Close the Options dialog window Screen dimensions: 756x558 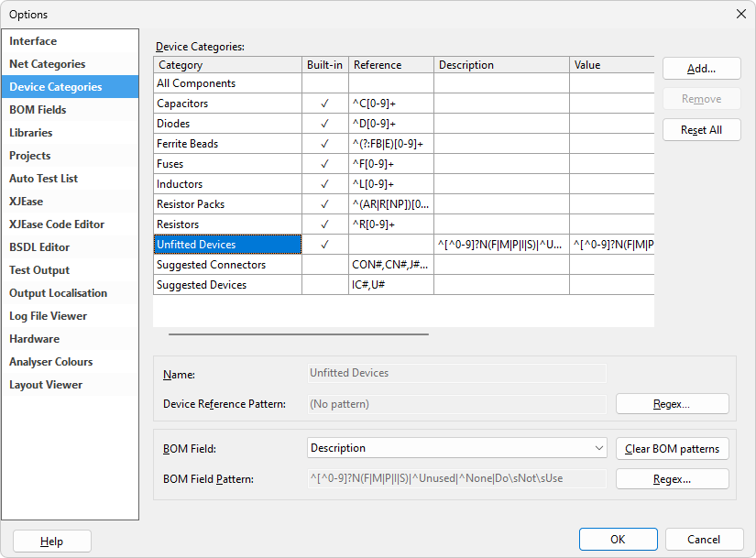740,14
